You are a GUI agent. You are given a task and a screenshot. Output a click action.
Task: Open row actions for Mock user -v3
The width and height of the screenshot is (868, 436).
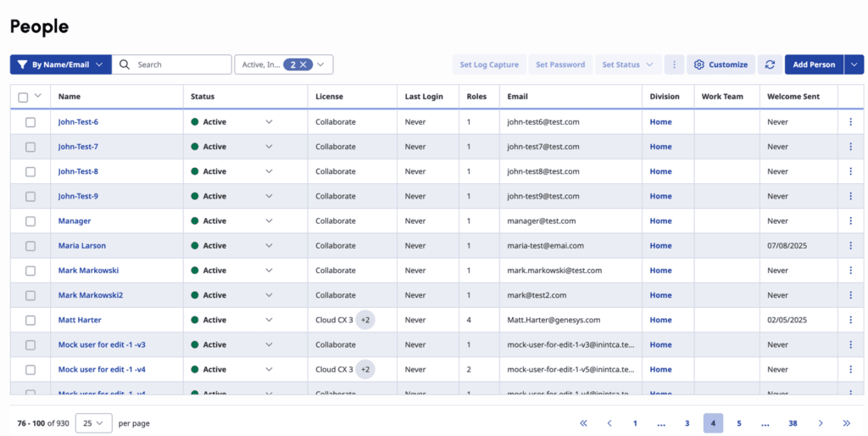[850, 344]
